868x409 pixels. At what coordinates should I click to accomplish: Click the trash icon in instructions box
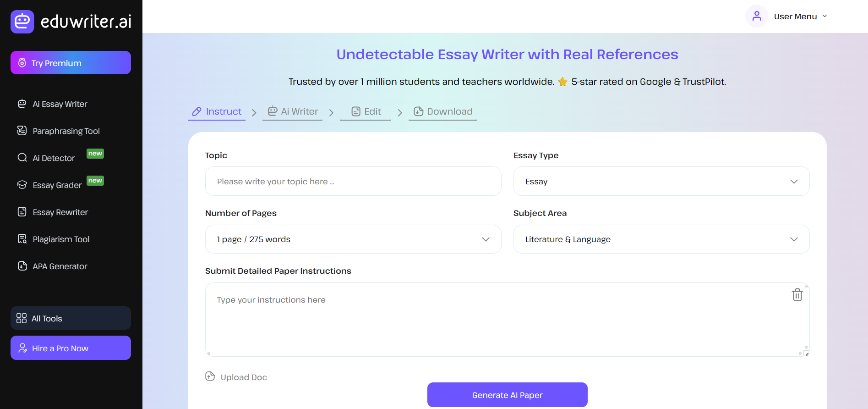point(797,295)
